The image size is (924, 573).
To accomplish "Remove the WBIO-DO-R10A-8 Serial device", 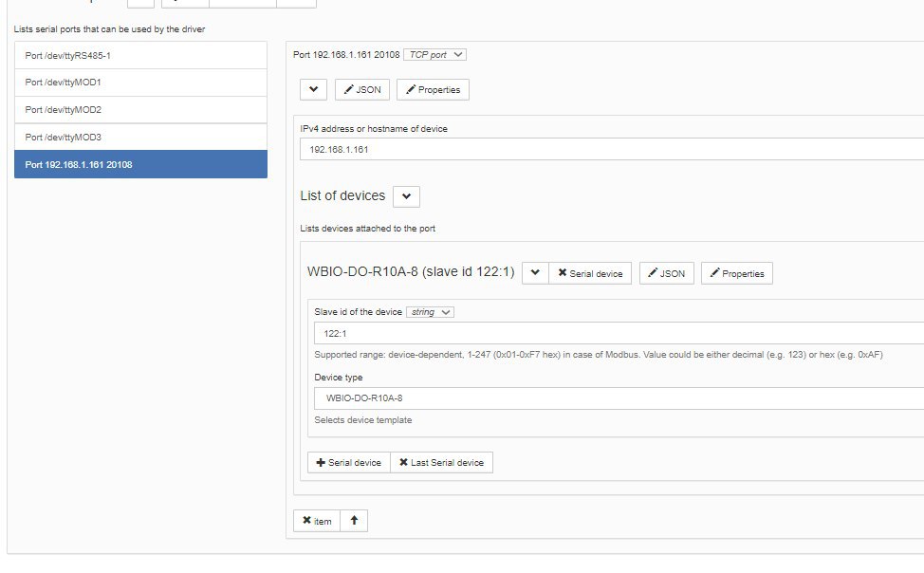I will (x=590, y=273).
